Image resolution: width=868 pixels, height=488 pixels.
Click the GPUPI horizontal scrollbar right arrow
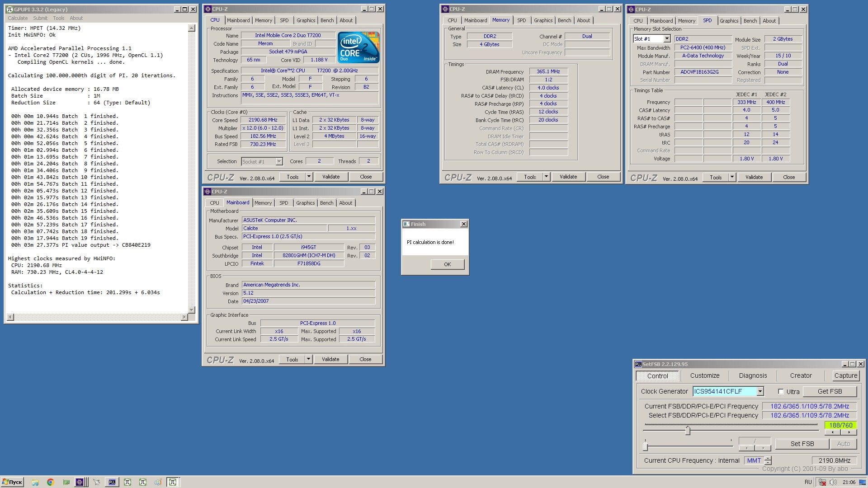coord(184,317)
